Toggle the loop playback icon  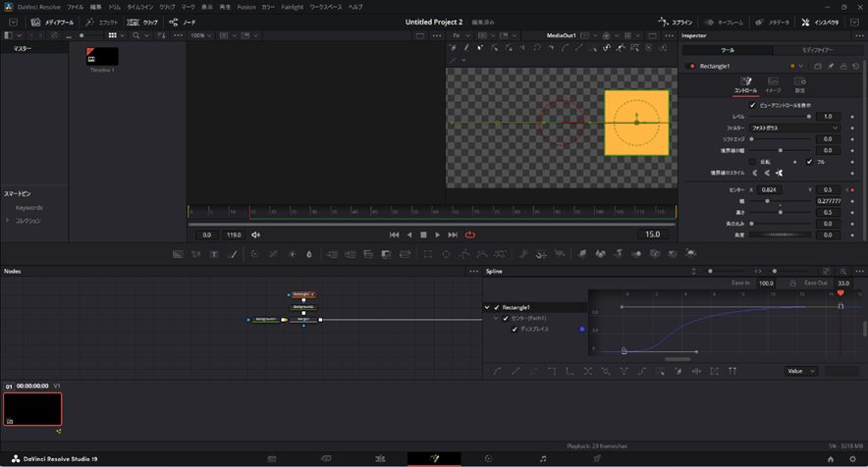coord(470,234)
